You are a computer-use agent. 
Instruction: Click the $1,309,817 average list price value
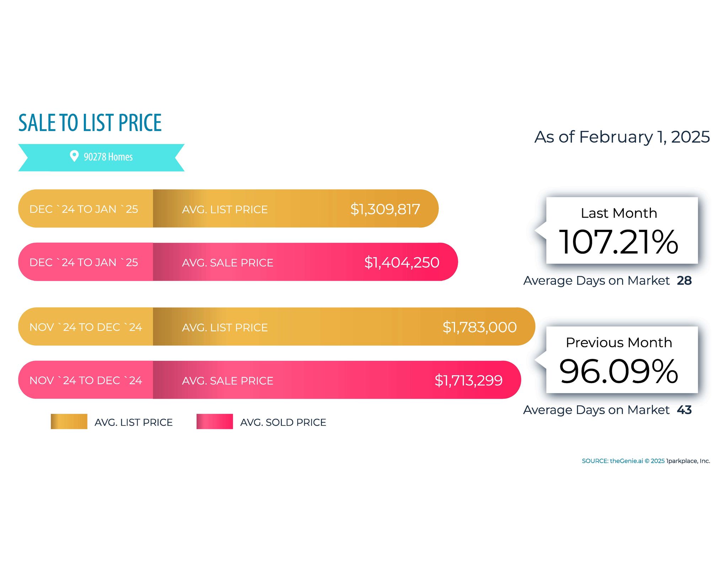pyautogui.click(x=385, y=209)
